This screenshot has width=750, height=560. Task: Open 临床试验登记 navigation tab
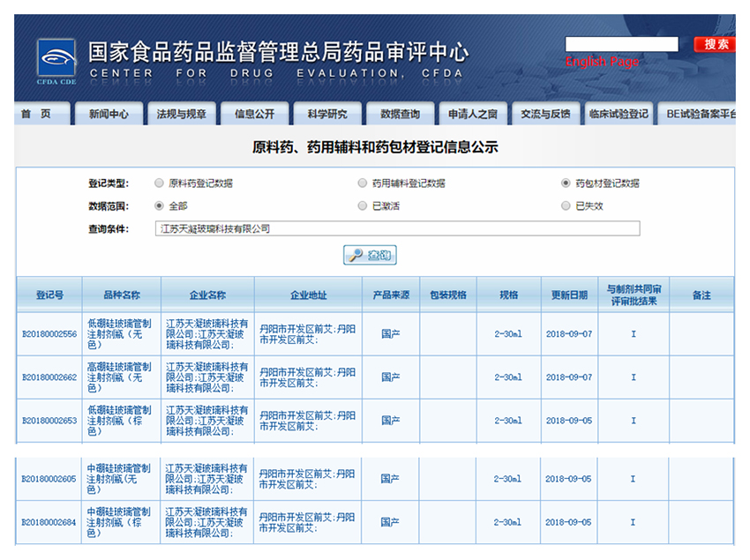click(619, 115)
